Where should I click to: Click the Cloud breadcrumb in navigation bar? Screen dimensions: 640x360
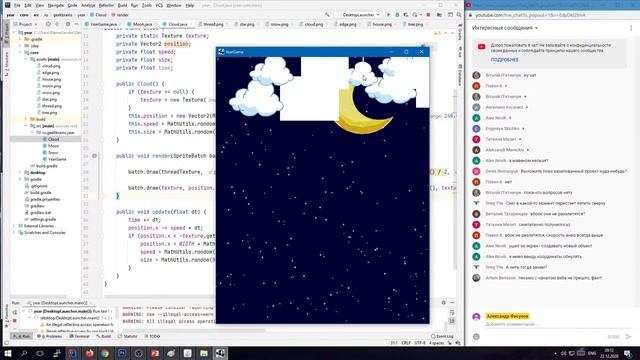pyautogui.click(x=98, y=15)
